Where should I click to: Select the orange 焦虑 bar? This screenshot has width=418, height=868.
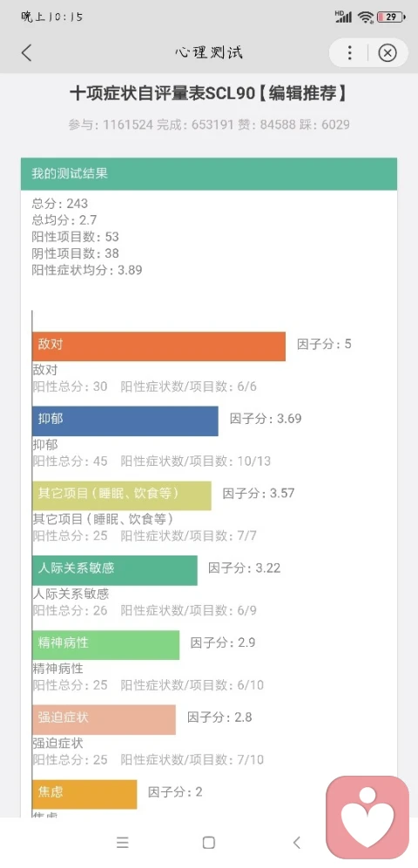[x=84, y=794]
